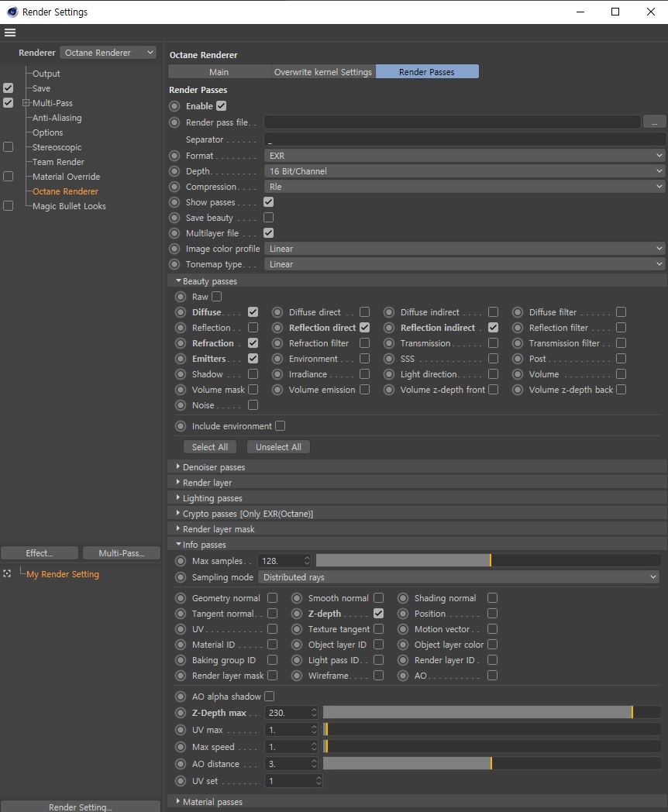Click the animation dot beside Max samples

pos(181,561)
